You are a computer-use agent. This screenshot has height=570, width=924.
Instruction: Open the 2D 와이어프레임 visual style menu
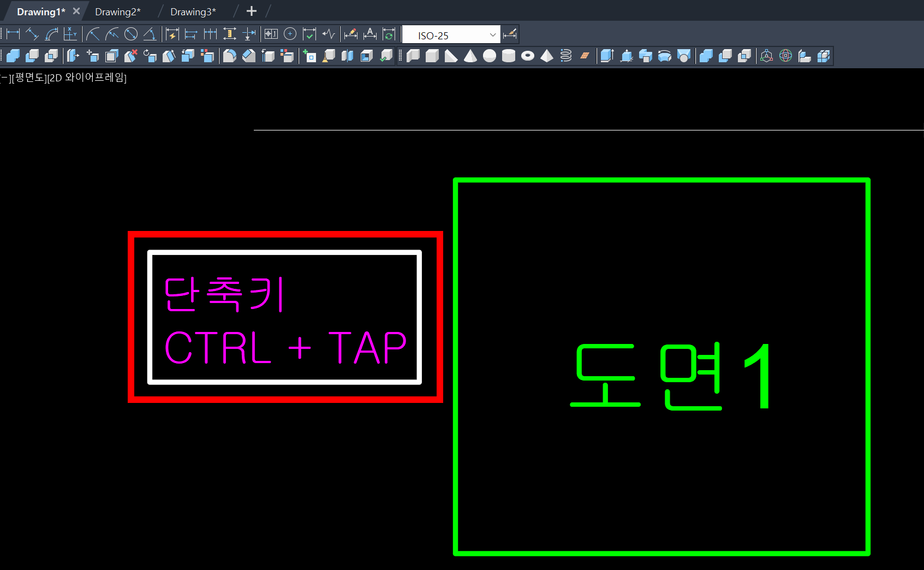pos(87,78)
